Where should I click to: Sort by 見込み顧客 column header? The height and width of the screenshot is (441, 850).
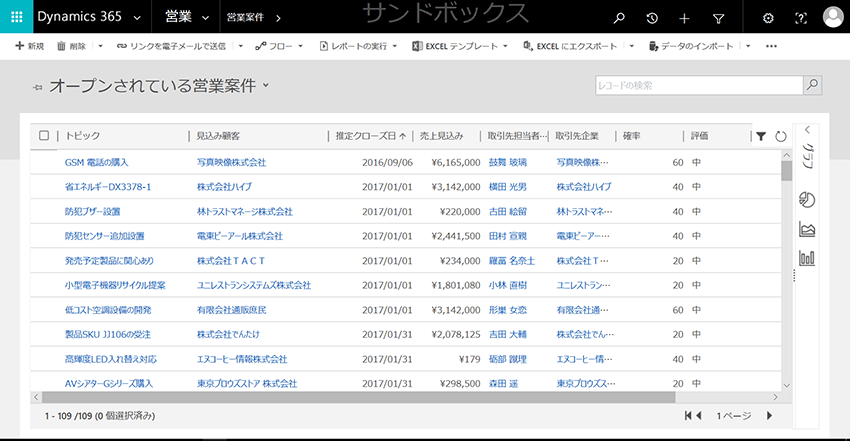tap(218, 136)
